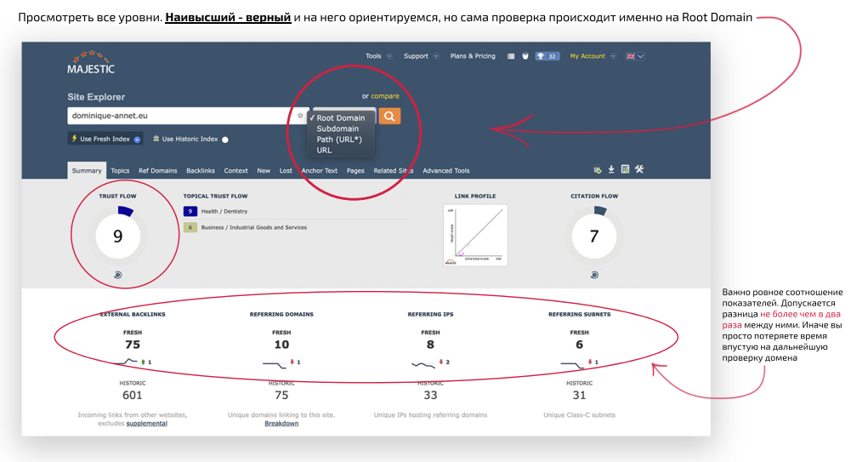Click the Trust Flow gauge showing 9
This screenshot has height=462, width=868.
118,236
